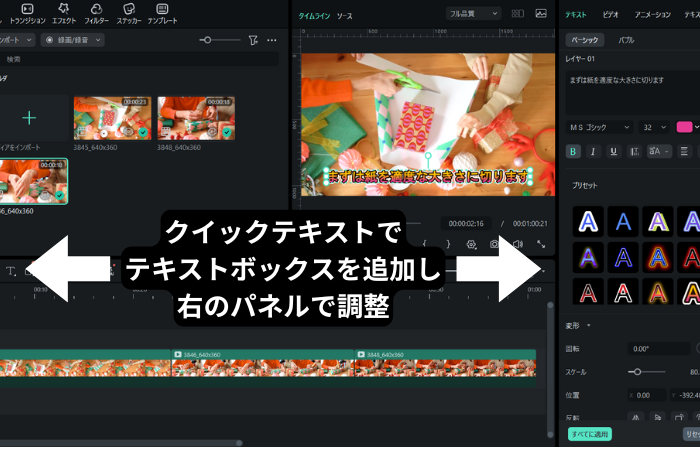Select the 3848_640x360 clip on the timeline

(446, 367)
